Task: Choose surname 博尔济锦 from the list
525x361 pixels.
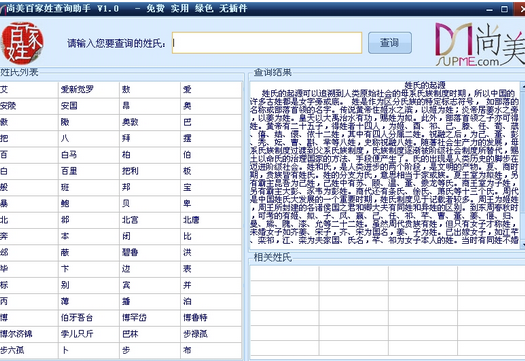Action: click(16, 334)
